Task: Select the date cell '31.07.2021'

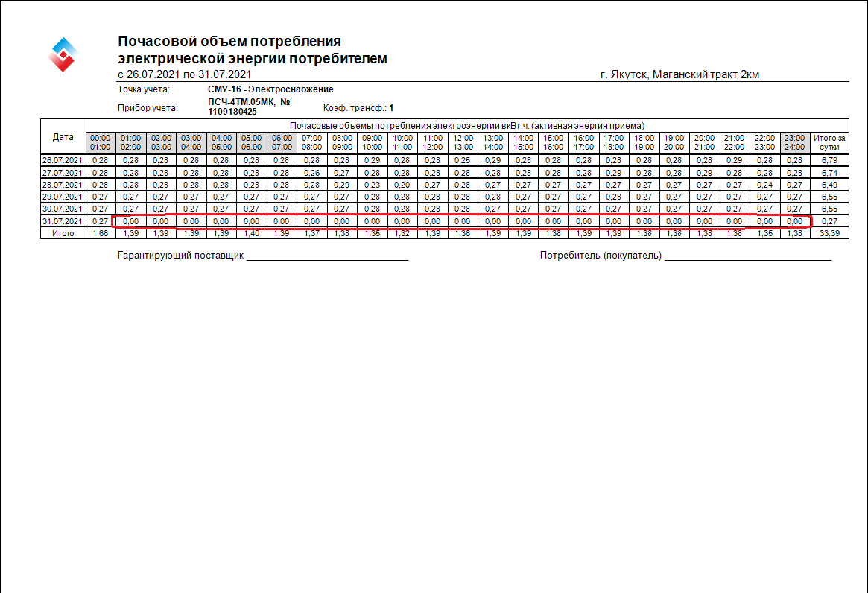Action: click(x=63, y=221)
